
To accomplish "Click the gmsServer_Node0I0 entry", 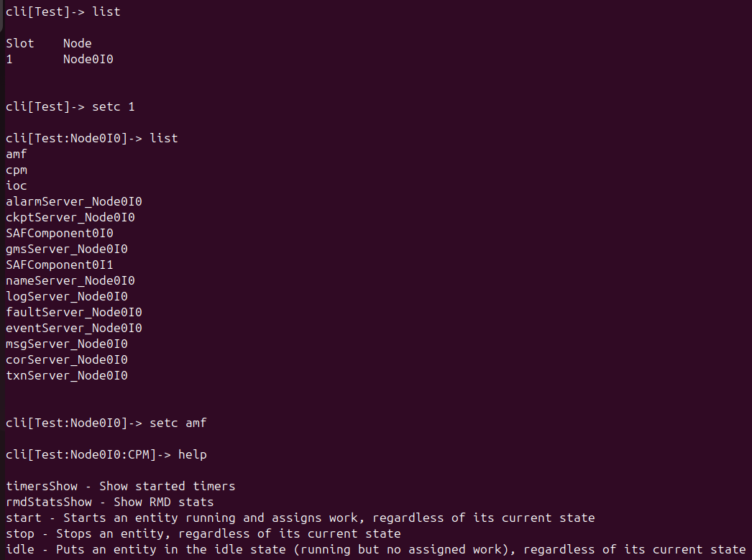I will coord(66,249).
